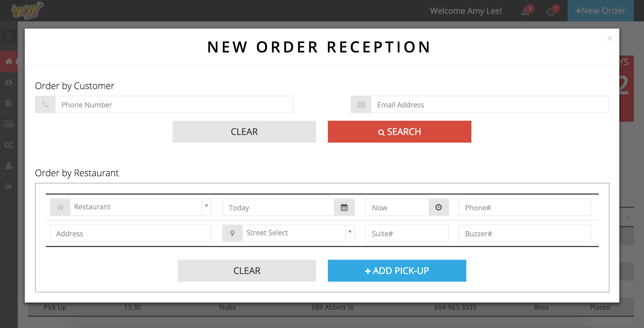Click the close X button on modal

tap(610, 38)
